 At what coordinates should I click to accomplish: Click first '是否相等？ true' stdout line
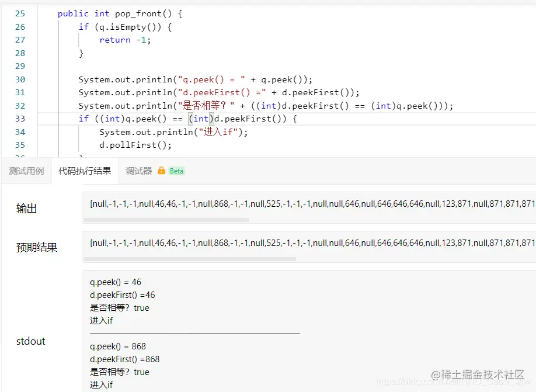tap(120, 308)
